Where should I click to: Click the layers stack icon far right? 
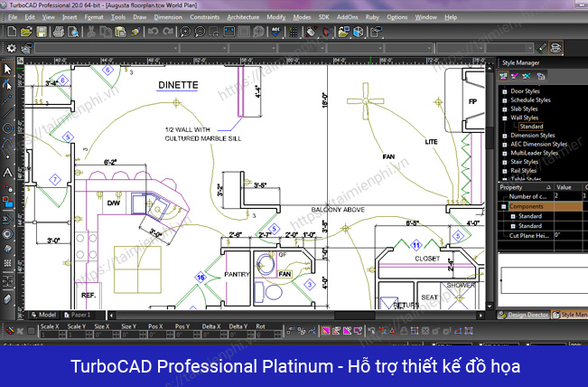click(556, 48)
